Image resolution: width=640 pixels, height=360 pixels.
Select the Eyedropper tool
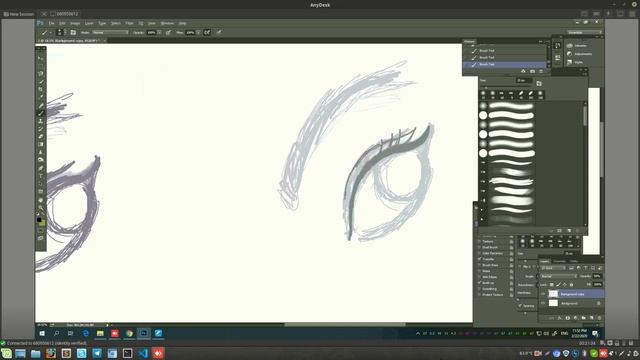coord(41,97)
